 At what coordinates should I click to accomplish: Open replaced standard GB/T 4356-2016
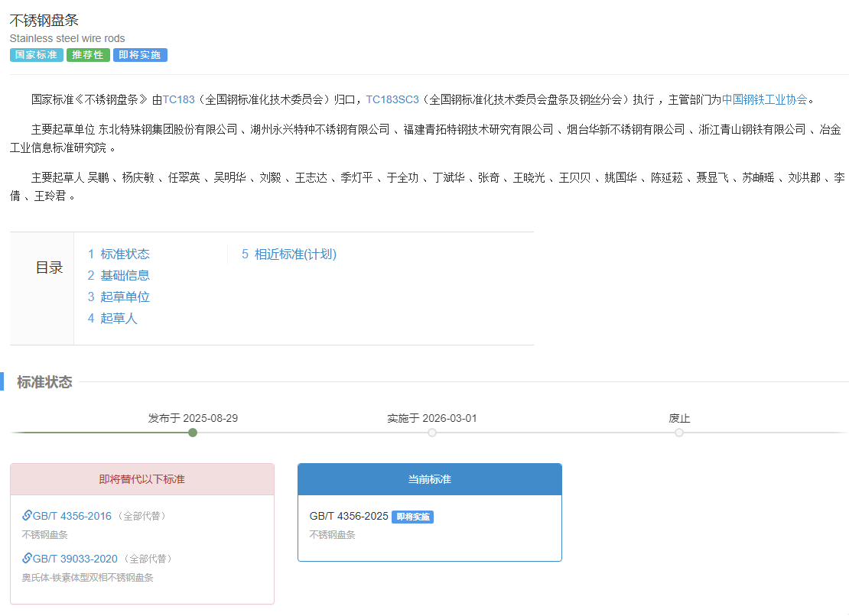[x=72, y=516]
